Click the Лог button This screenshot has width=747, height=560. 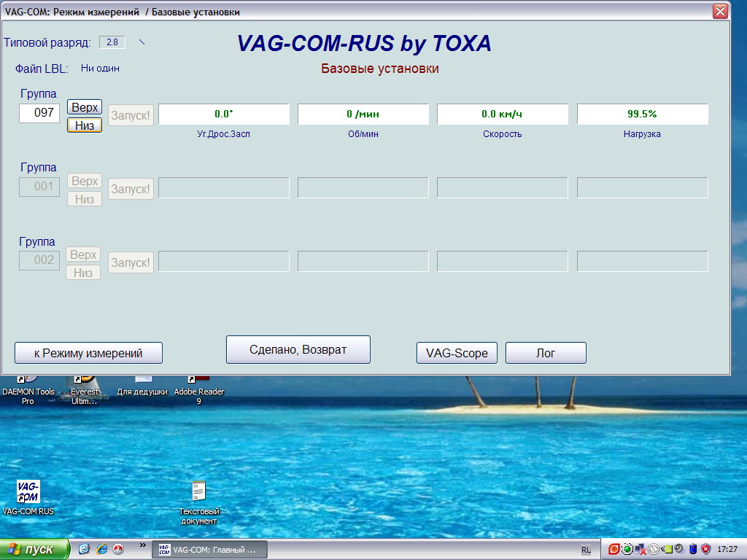546,353
